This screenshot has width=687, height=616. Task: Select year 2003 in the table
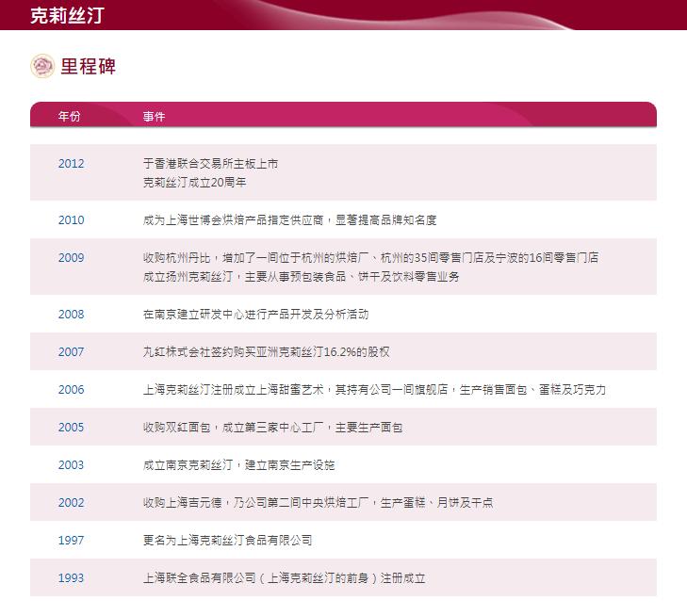coord(71,464)
